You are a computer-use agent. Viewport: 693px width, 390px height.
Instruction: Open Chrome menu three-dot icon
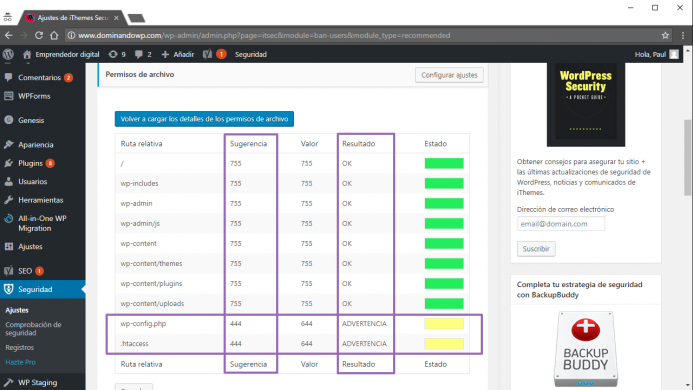pyautogui.click(x=683, y=35)
